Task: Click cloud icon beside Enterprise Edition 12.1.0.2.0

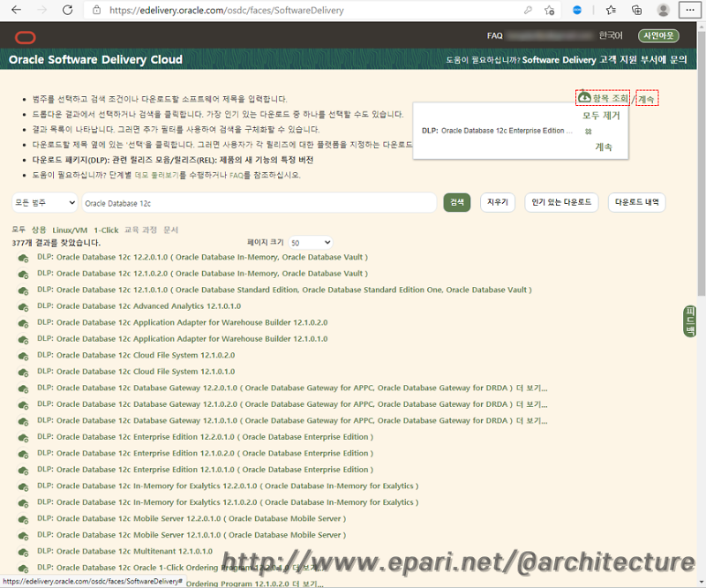Action: (x=23, y=454)
